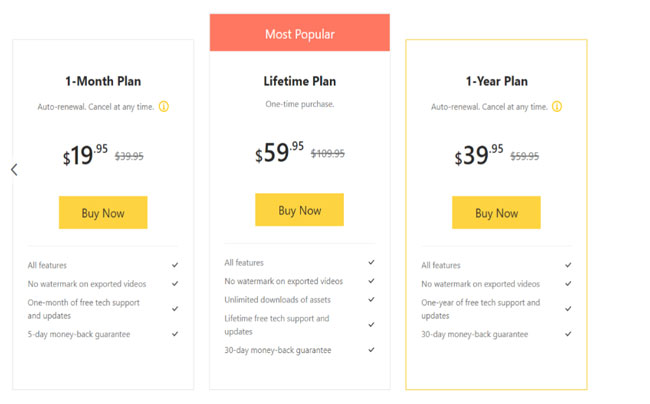Click checkmark next to One-year of free tech support
Image resolution: width=650 pixels, height=404 pixels.
[568, 309]
